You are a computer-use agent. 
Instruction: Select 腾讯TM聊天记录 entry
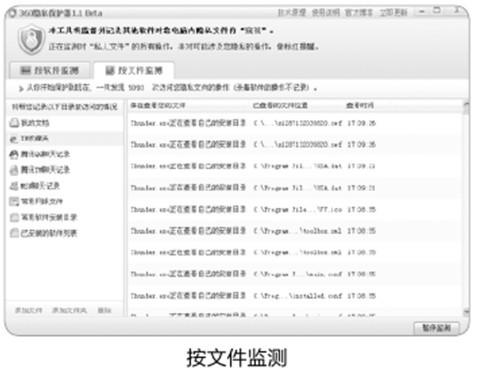pos(64,170)
